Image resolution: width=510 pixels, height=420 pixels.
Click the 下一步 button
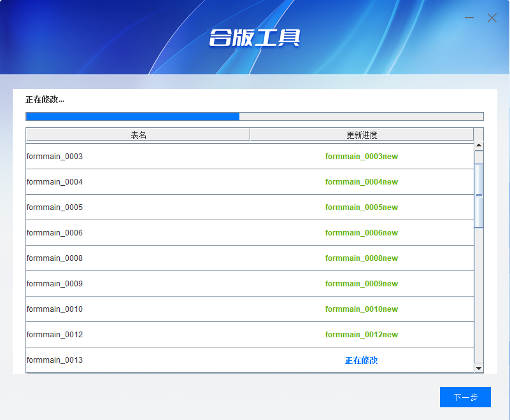pyautogui.click(x=465, y=397)
